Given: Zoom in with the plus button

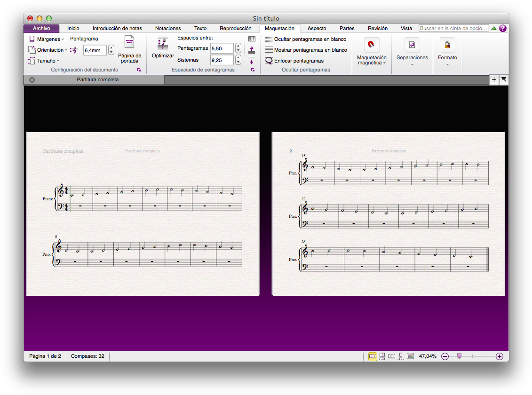Looking at the screenshot, I should click(x=500, y=356).
